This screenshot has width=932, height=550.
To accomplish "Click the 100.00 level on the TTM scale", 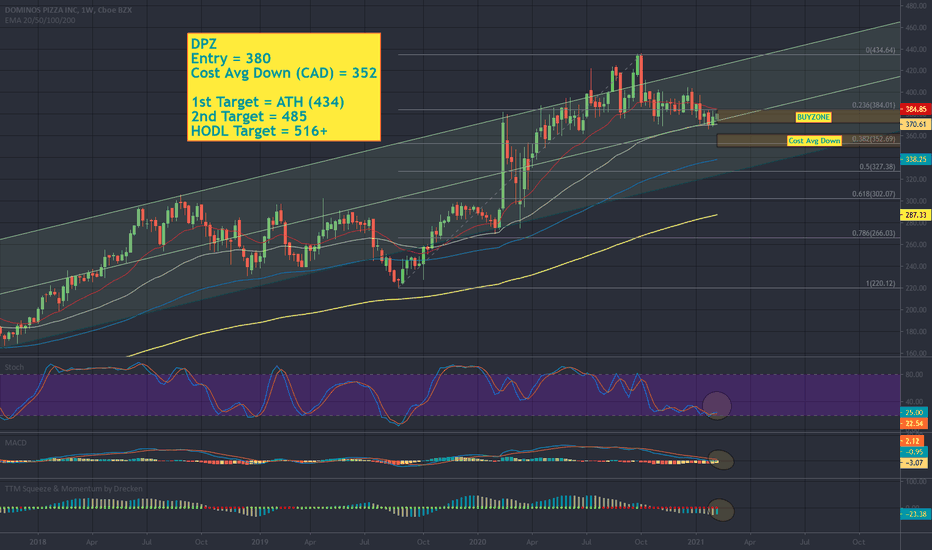I will pyautogui.click(x=916, y=481).
